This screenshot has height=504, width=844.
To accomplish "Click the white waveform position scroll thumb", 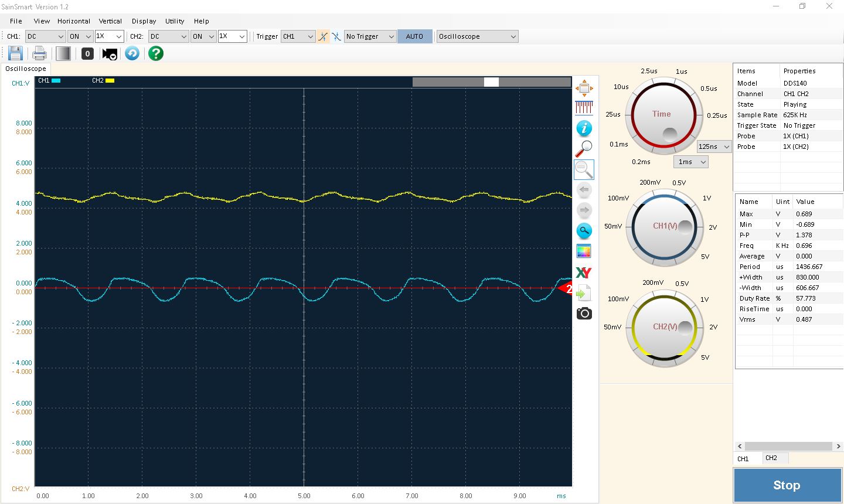I will [x=491, y=82].
